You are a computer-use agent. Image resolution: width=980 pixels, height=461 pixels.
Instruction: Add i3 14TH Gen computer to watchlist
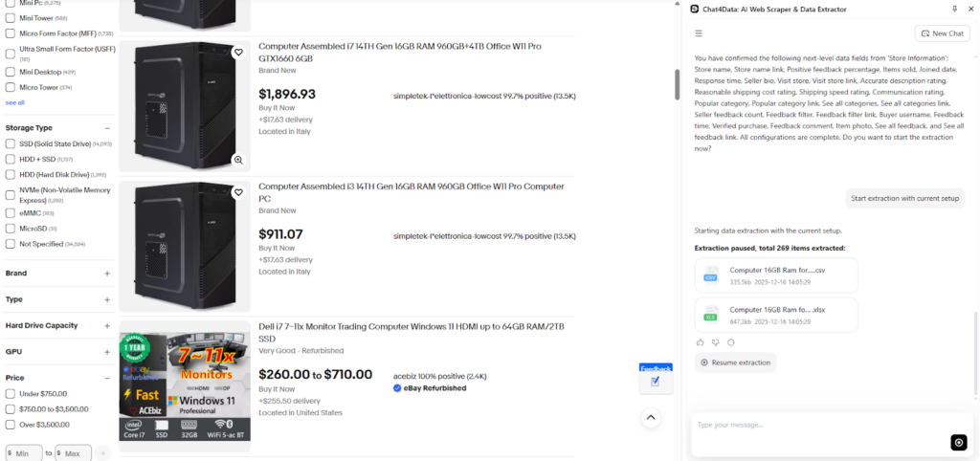[x=238, y=193]
